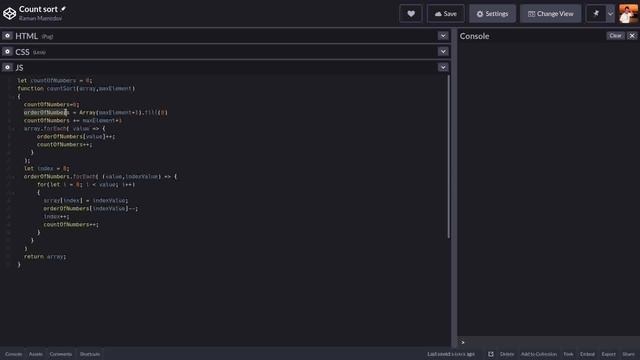Screen dimensions: 640x360
Task: Open the user avatar menu
Action: (x=628, y=14)
